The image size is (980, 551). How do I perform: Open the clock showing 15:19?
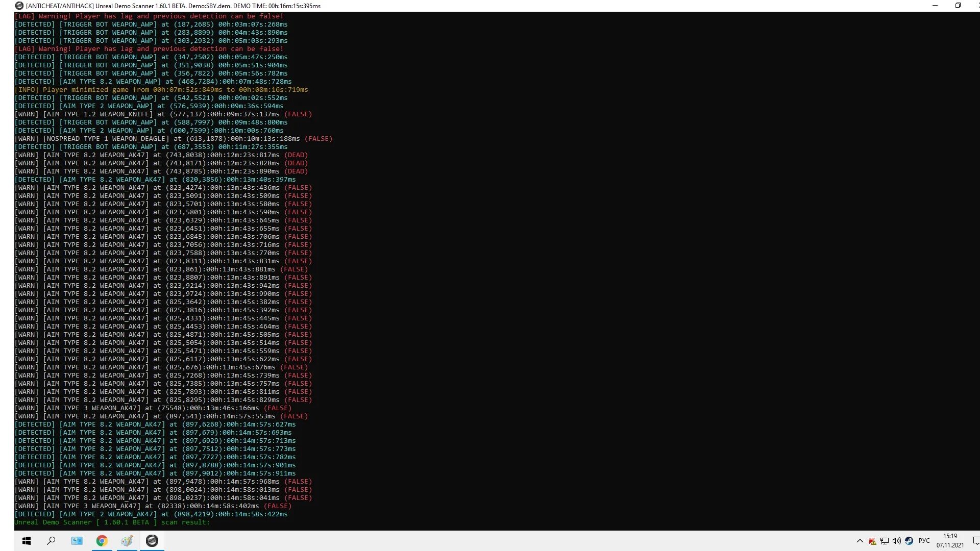pos(950,541)
